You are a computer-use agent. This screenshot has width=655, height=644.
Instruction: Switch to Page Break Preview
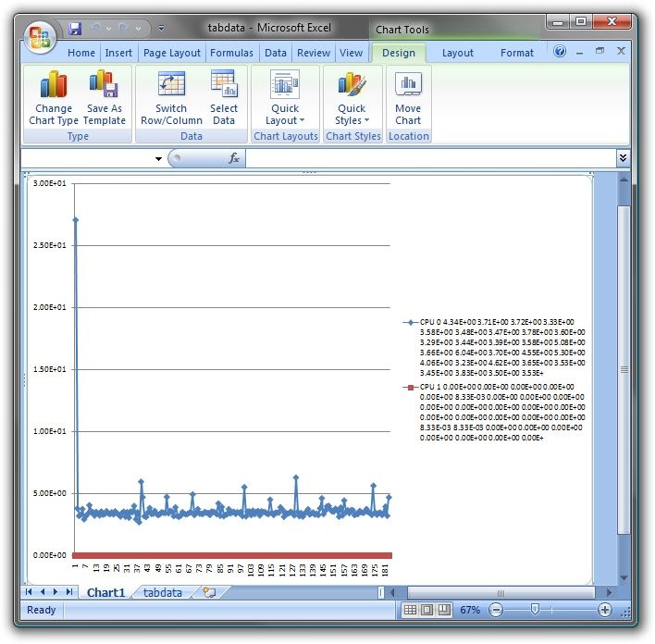[444, 610]
